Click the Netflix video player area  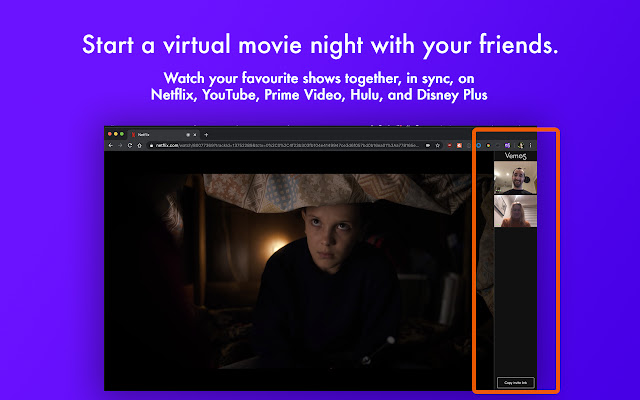click(x=299, y=271)
